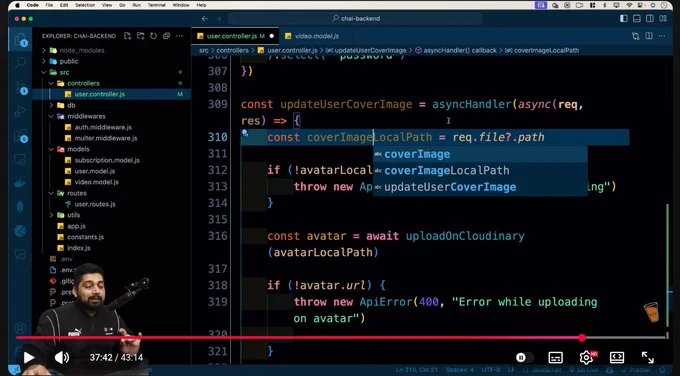680x376 pixels.
Task: Open the Apple menu
Action: 18,5
